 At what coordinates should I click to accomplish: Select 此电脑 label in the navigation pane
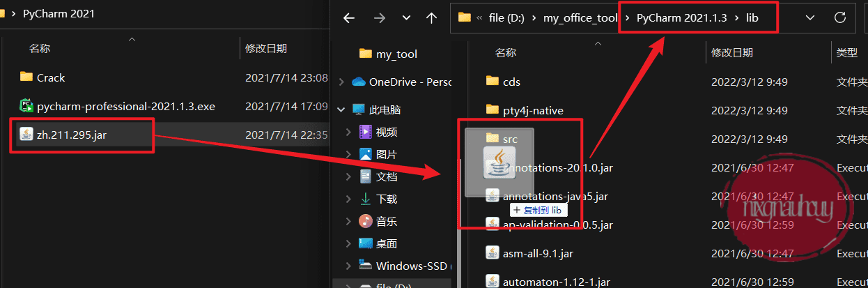(385, 109)
